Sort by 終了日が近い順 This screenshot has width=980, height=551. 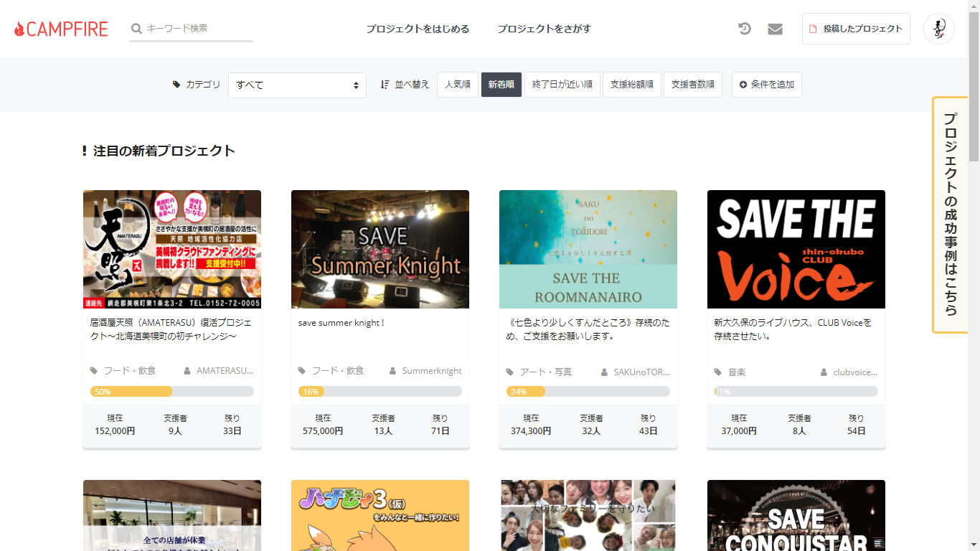pos(562,85)
